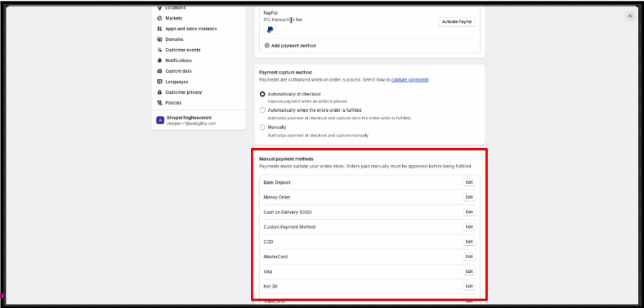644x308 pixels.
Task: Open Notifications settings
Action: tap(178, 60)
